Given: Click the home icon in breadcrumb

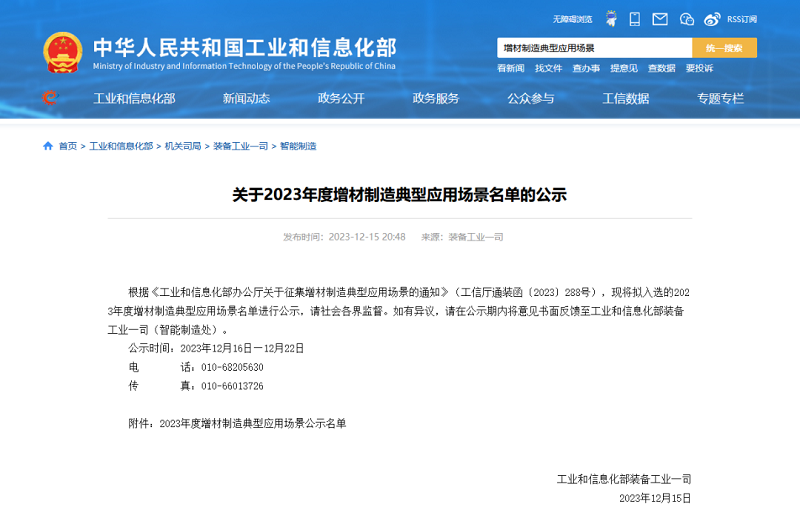Looking at the screenshot, I should 48,146.
